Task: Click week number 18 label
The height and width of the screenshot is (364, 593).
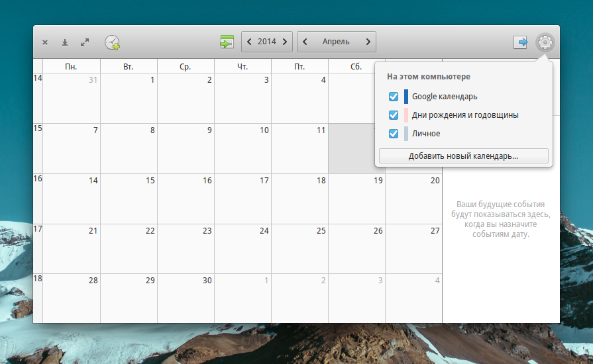Action: (38, 279)
